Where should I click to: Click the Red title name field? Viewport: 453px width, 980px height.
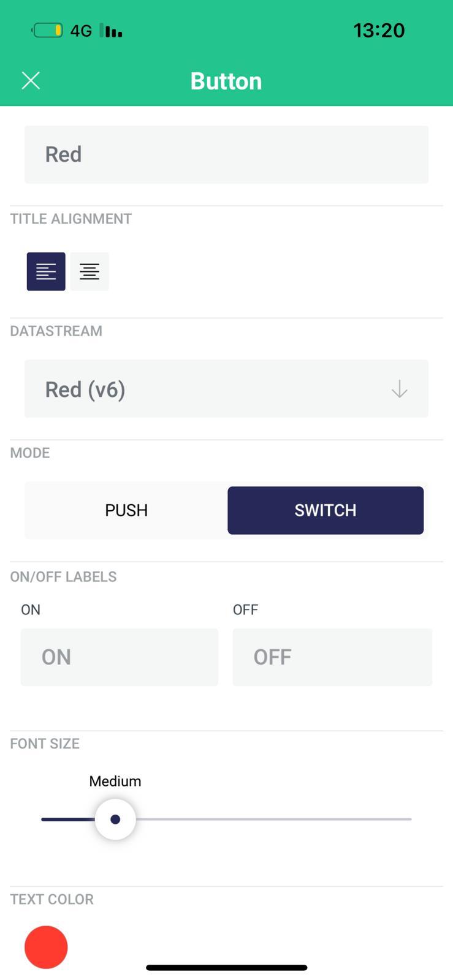click(x=226, y=154)
